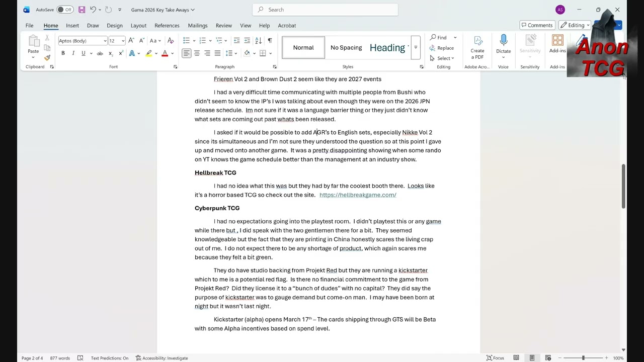Apply Strikethrough formatting
Image resolution: width=644 pixels, height=362 pixels.
pos(100,53)
